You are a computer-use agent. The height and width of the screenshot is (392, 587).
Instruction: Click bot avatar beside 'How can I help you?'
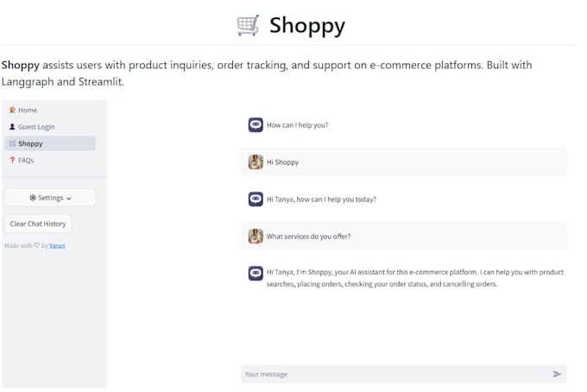tap(256, 124)
